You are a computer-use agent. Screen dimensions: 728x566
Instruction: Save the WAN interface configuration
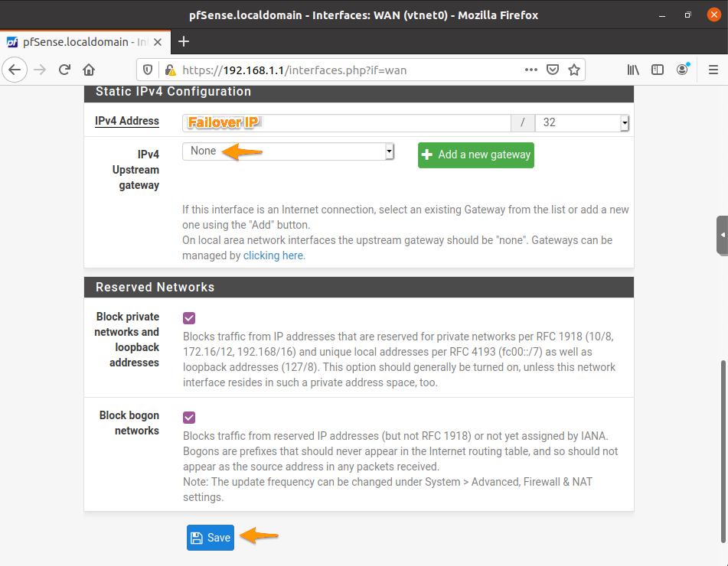click(x=210, y=538)
